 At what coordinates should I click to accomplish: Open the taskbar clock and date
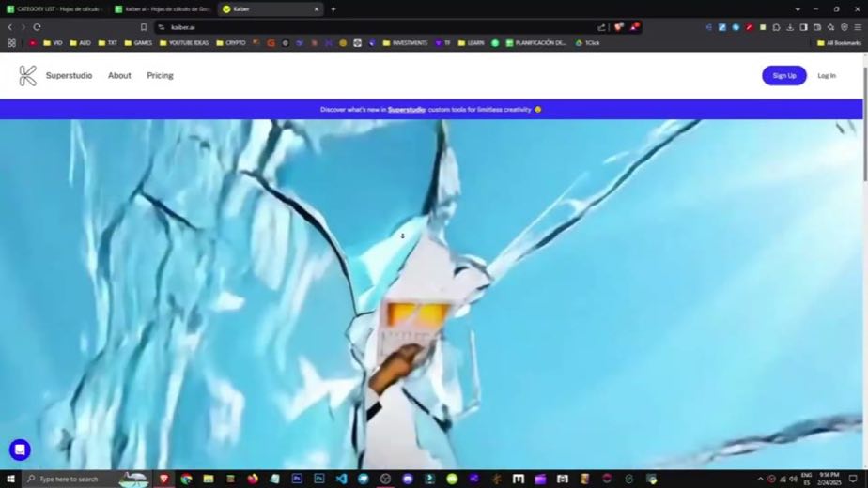tap(829, 480)
